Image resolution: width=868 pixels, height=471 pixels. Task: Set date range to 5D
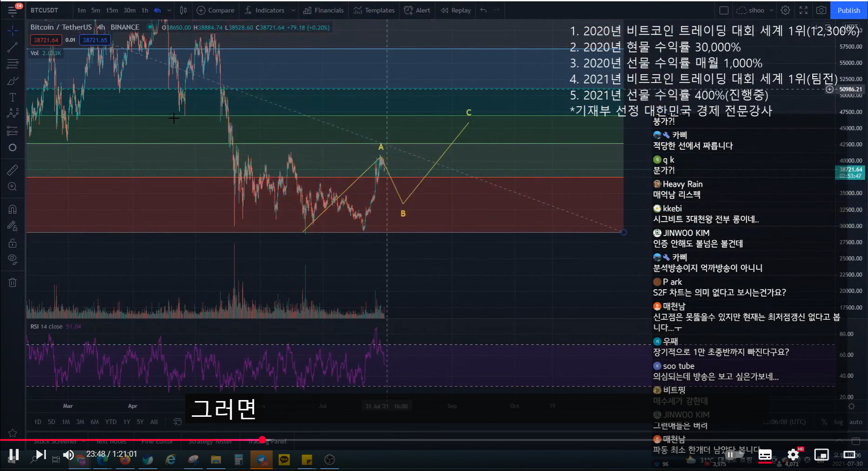point(51,422)
